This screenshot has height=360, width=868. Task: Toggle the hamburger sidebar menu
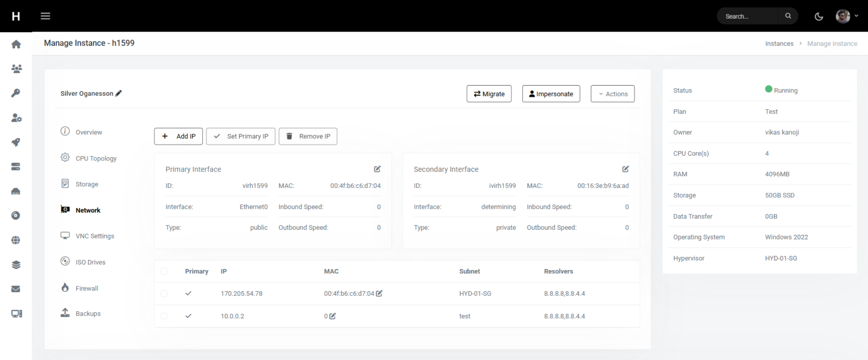46,16
